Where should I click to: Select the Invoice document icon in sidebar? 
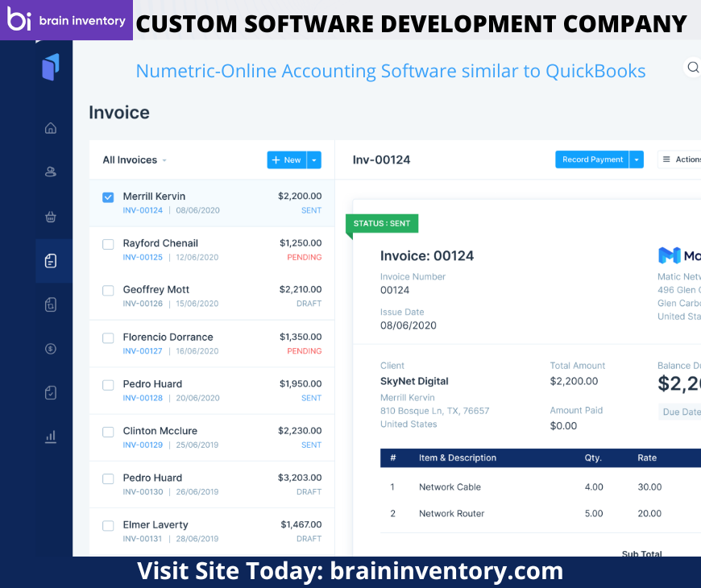(51, 260)
